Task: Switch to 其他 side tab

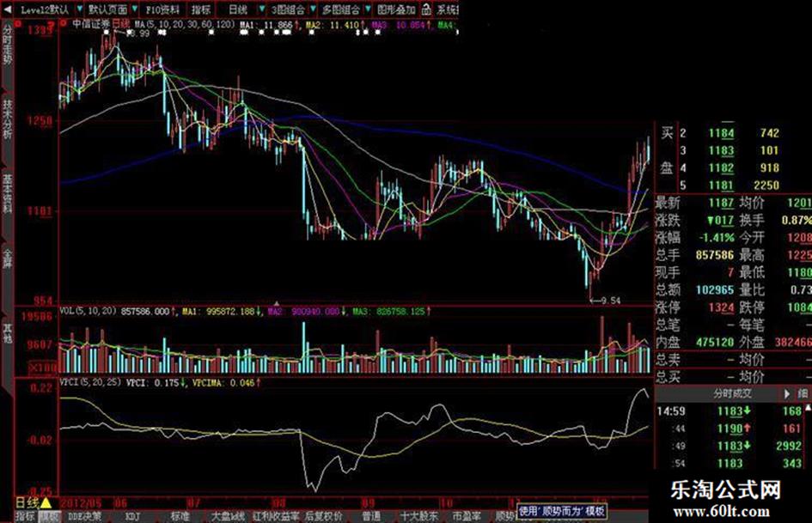Action: tap(7, 334)
